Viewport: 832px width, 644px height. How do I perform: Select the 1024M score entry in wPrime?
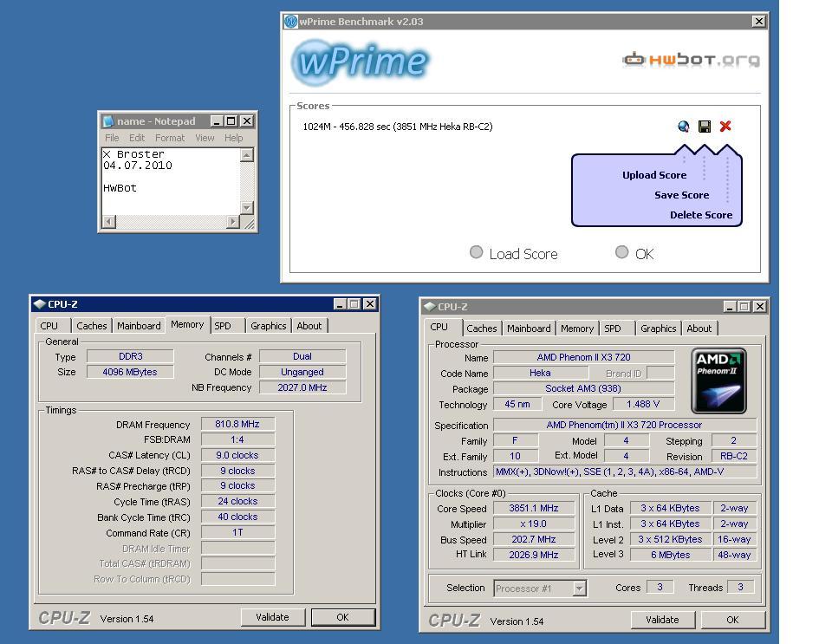398,127
